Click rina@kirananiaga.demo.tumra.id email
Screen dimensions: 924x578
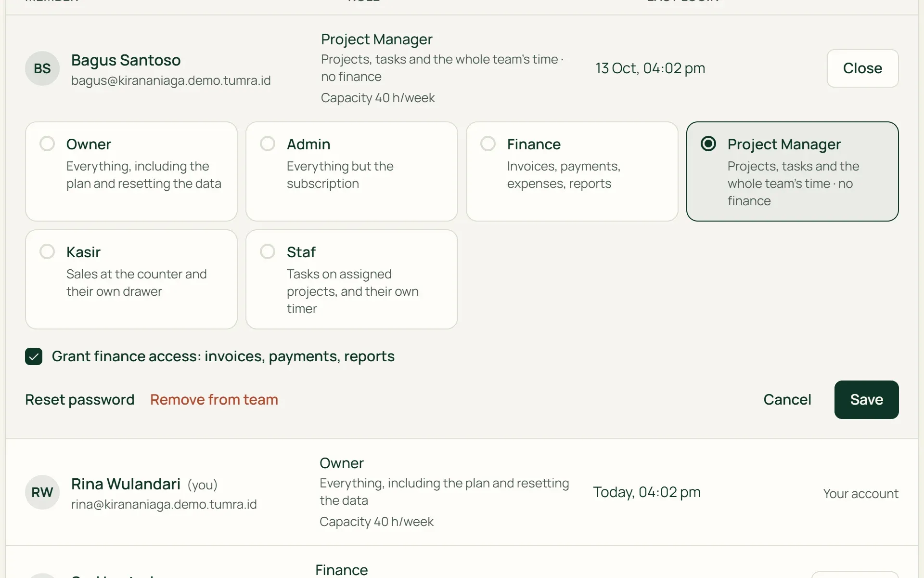(164, 504)
